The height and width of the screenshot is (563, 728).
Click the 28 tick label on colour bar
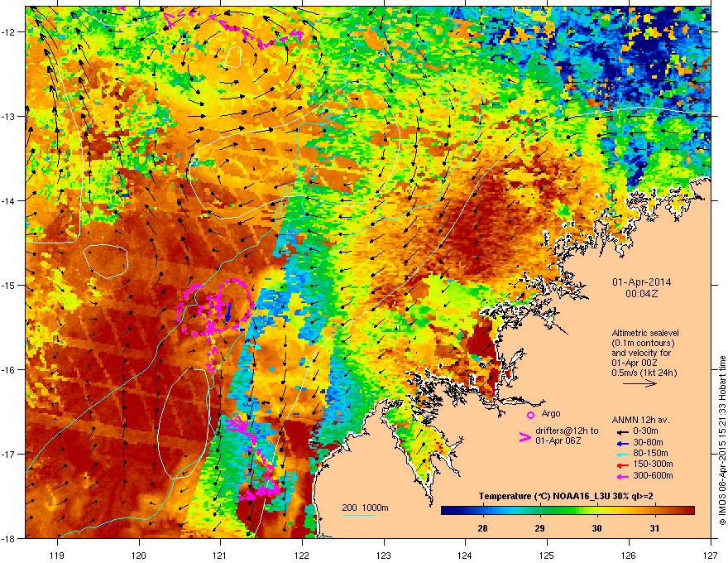pyautogui.click(x=483, y=528)
